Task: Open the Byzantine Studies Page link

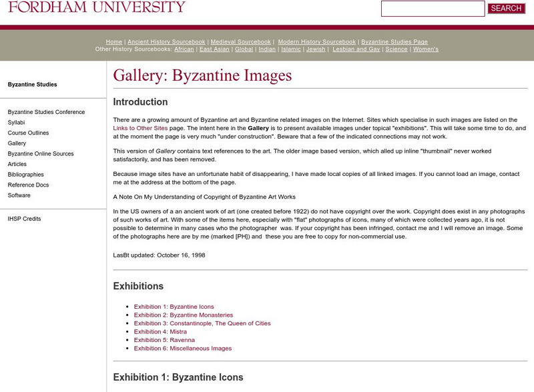Action: 394,41
